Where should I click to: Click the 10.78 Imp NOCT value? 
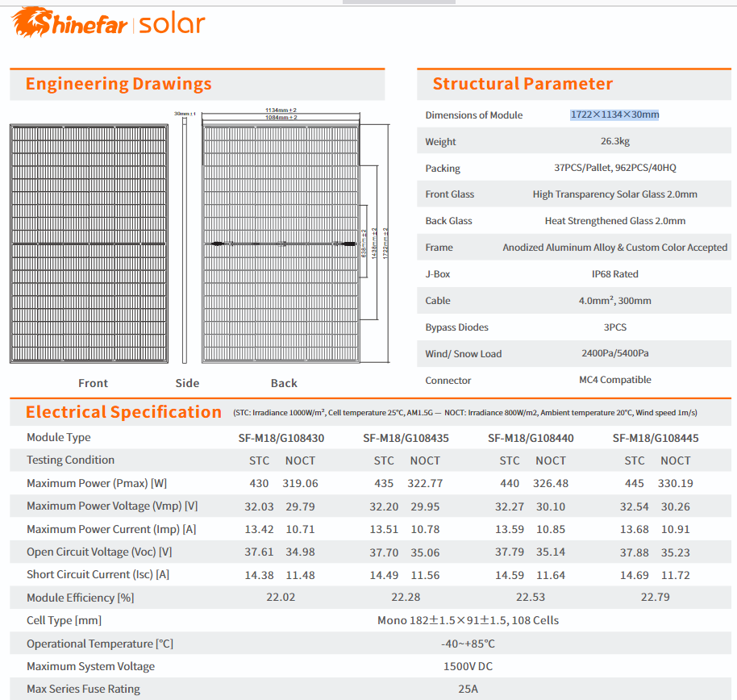tap(426, 529)
